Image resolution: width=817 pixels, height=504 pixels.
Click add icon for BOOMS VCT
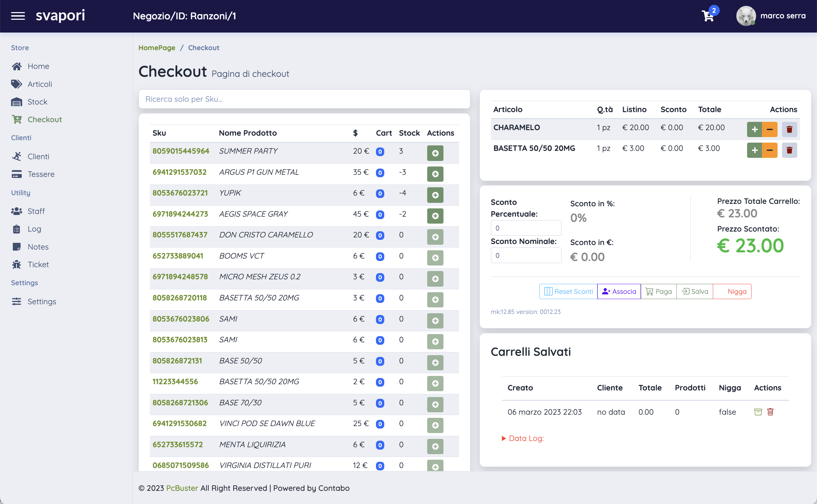tap(435, 258)
